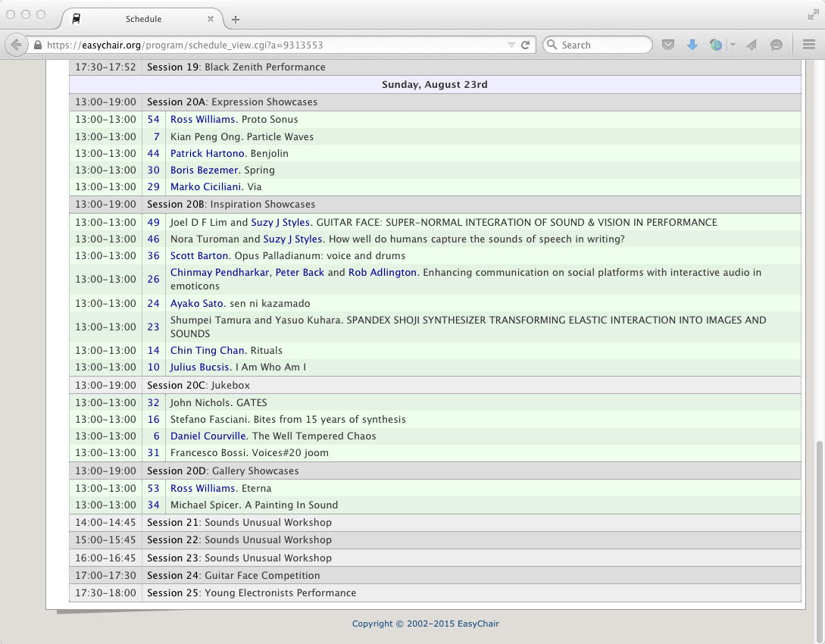Enter fullscreen using the window corner arrows

tap(813, 14)
